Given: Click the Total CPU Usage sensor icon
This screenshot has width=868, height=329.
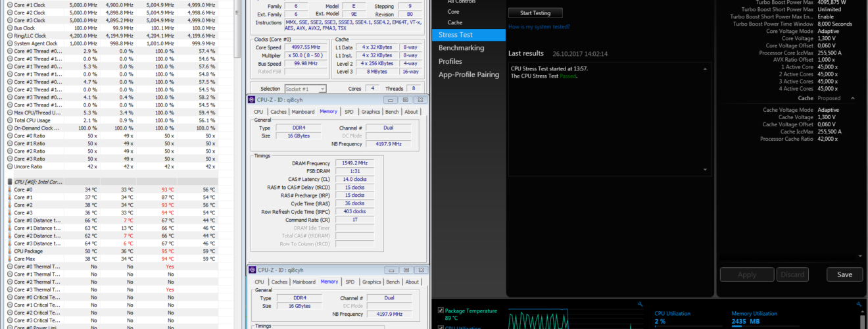Looking at the screenshot, I should tap(10, 120).
